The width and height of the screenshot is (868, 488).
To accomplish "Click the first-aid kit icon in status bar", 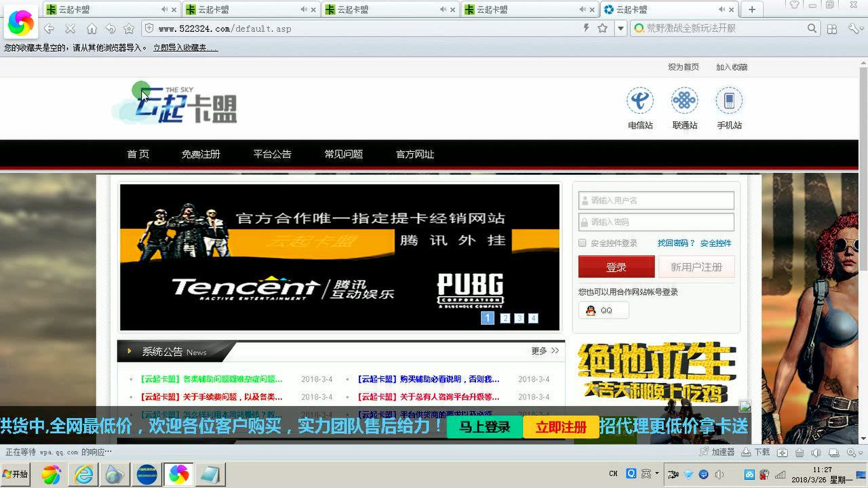I will [783, 452].
